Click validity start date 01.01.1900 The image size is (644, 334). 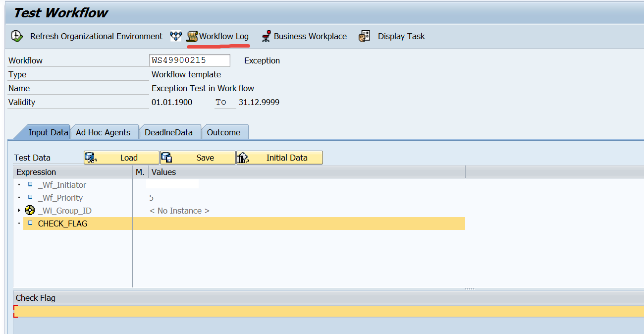(172, 102)
